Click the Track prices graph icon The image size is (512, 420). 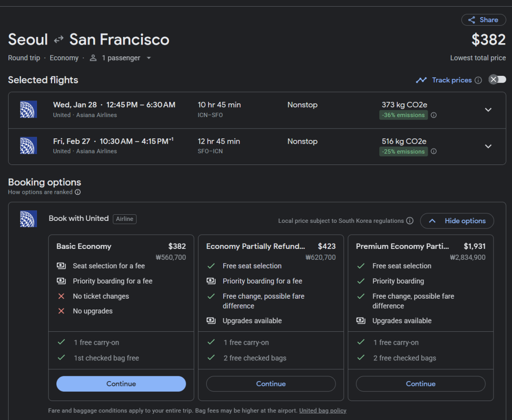pos(421,80)
